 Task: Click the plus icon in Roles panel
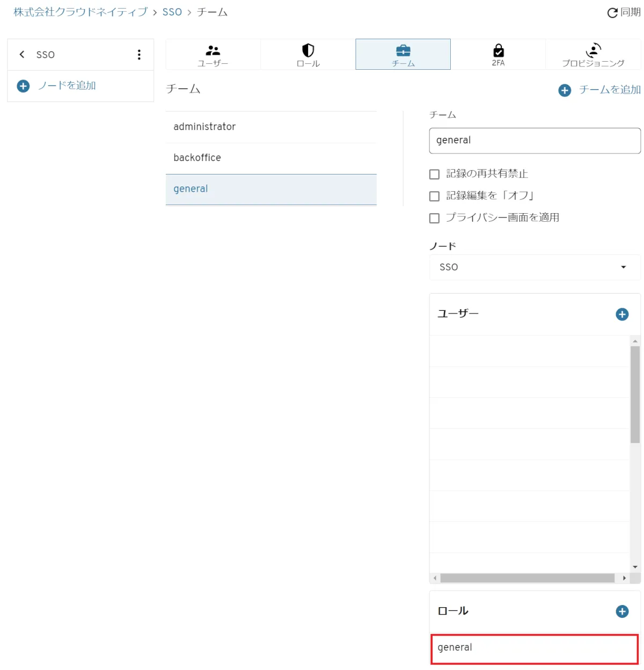point(622,611)
